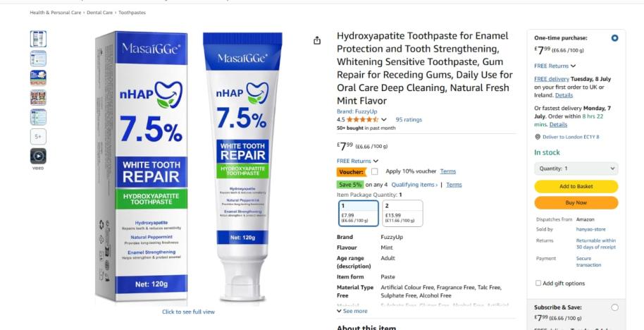Screen dimensions: 644x330
Task: Expand See more product details
Action: point(352,311)
